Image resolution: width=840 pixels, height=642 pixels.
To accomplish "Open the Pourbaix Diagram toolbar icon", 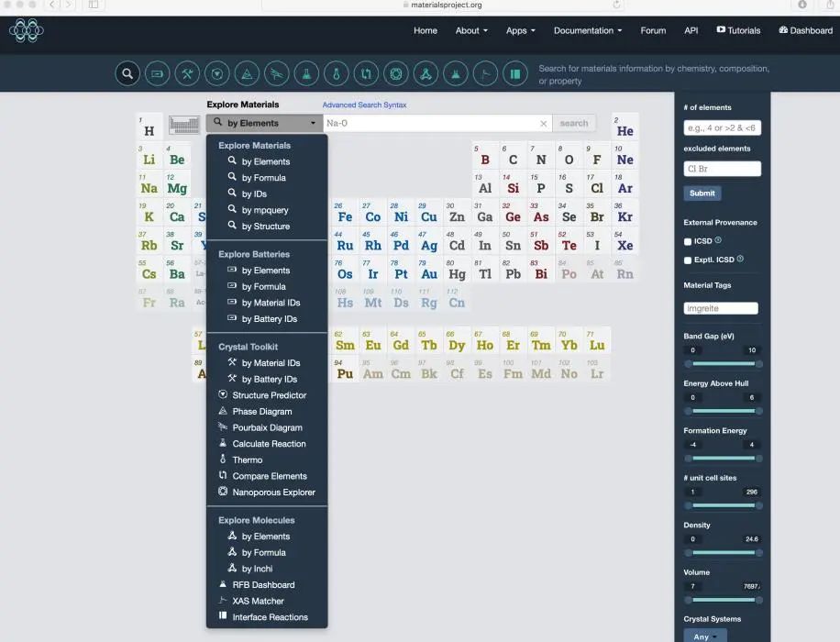I will click(276, 74).
